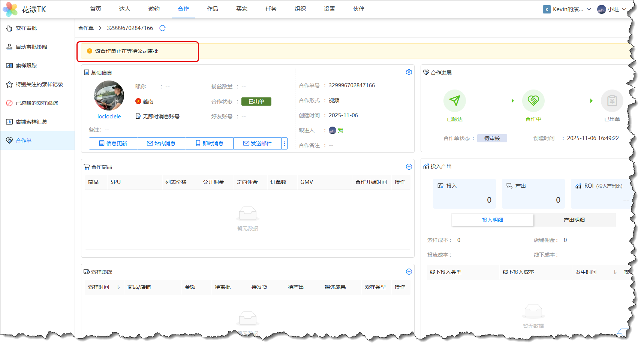Viewport: 644px width, 348px height.
Task: Open the 小旺 user account menu
Action: coord(612,9)
